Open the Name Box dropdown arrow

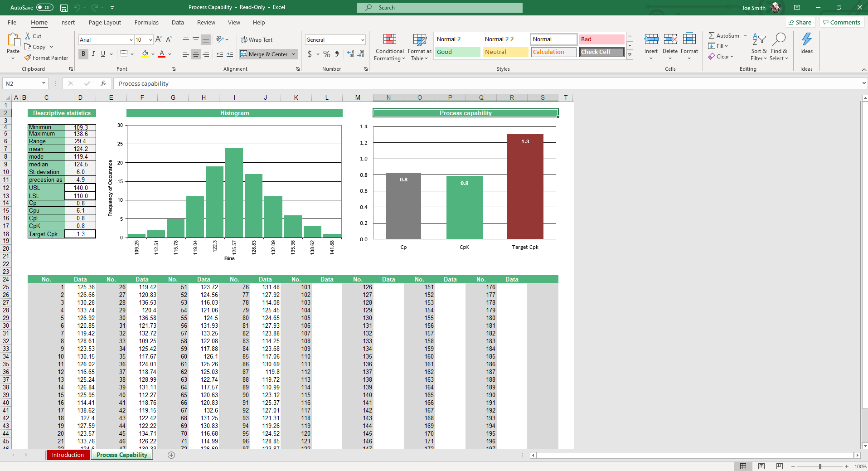coord(44,83)
